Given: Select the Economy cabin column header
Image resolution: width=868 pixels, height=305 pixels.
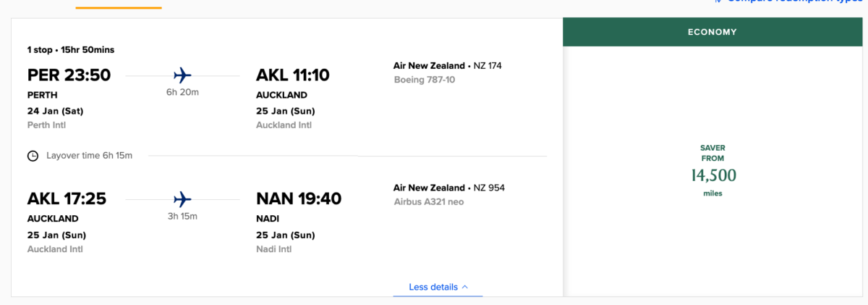Looking at the screenshot, I should tap(712, 32).
